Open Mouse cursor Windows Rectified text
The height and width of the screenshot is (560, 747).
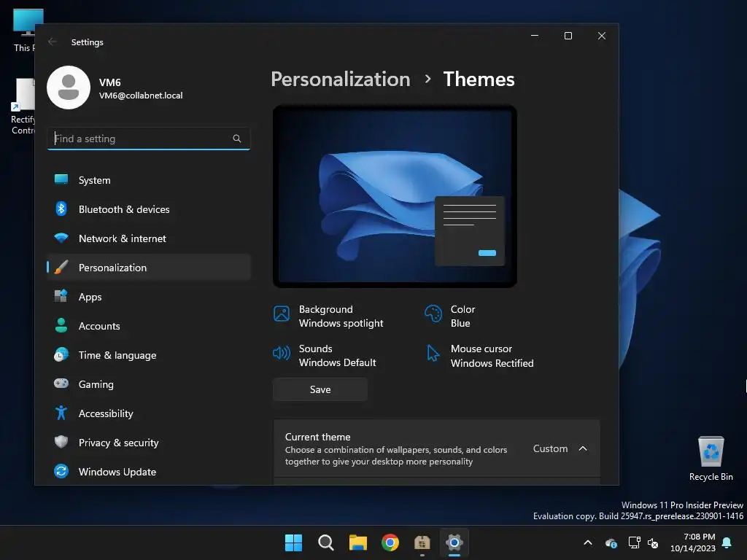click(x=492, y=356)
